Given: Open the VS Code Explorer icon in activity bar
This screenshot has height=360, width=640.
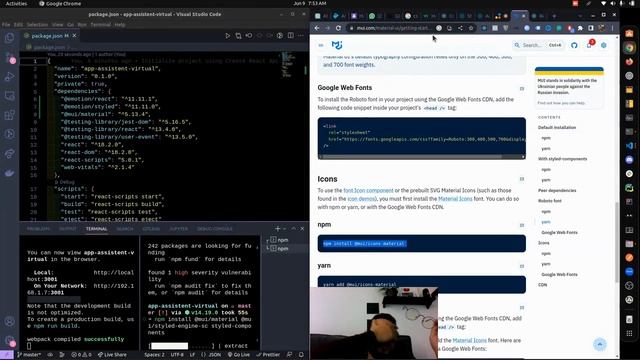Looking at the screenshot, I should 9,38.
